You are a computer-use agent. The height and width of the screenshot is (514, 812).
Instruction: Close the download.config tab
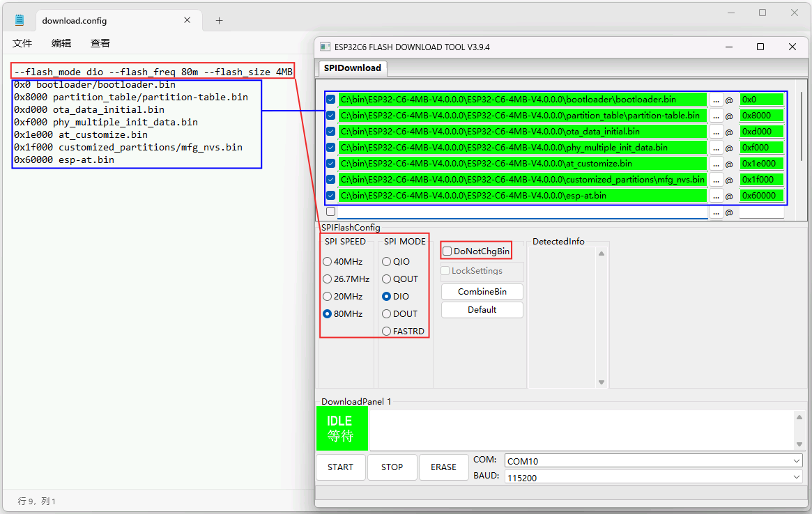click(x=187, y=20)
